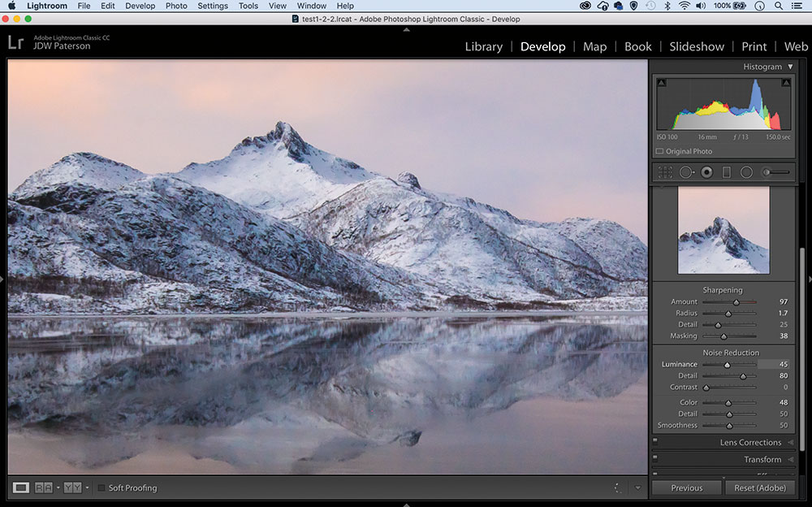Open the toolbar content dropdown triangle
Viewport: 812px width, 507px height.
pyautogui.click(x=638, y=487)
